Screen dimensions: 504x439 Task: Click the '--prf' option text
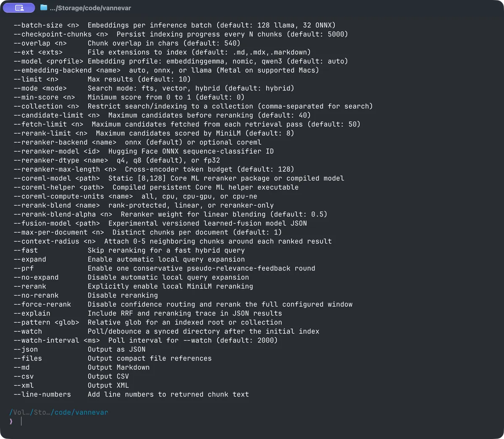pos(24,269)
